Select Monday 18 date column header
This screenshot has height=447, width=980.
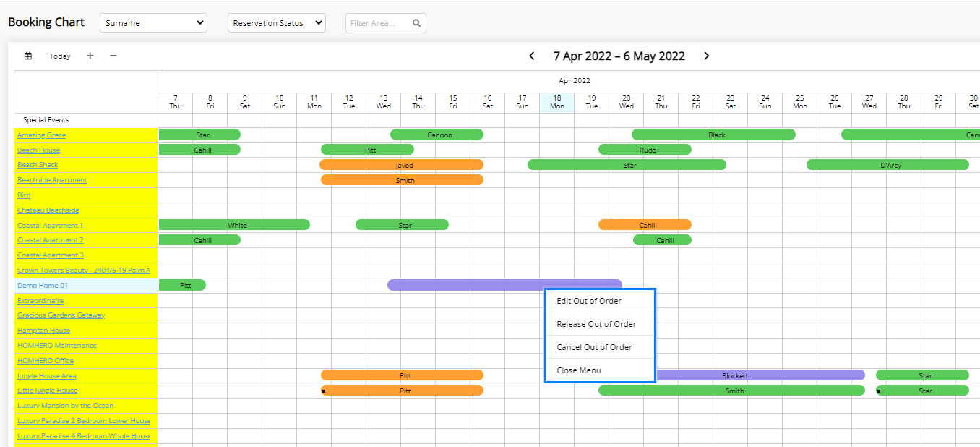pyautogui.click(x=556, y=102)
